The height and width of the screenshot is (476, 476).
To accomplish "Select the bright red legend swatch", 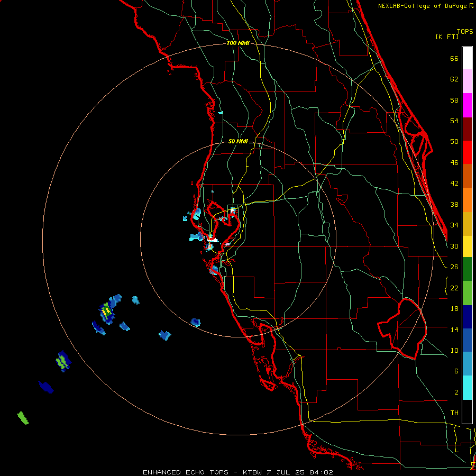I will point(467,152).
